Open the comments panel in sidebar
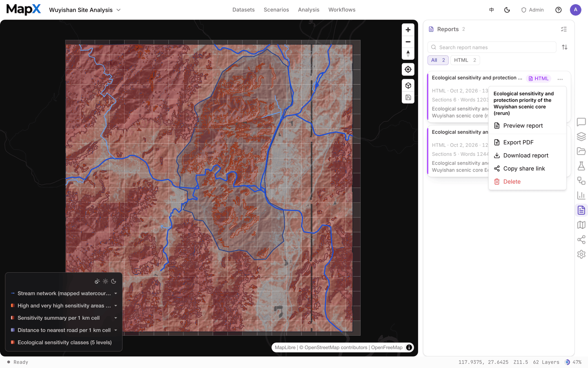This screenshot has height=368, width=588. pos(581,122)
